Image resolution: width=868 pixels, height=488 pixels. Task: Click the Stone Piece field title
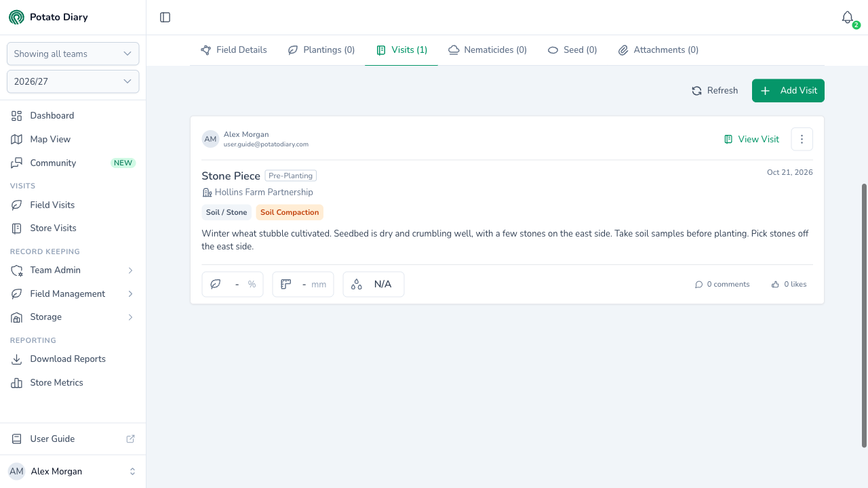tap(231, 176)
